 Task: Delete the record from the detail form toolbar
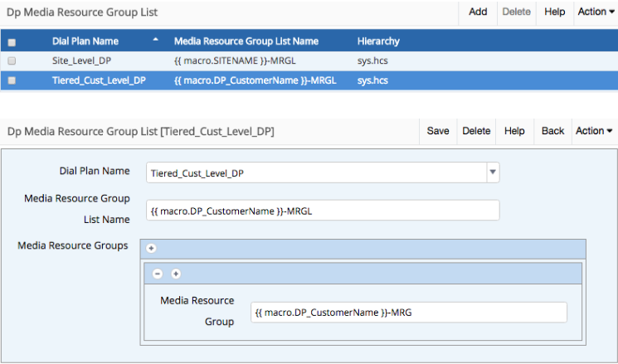coord(476,131)
